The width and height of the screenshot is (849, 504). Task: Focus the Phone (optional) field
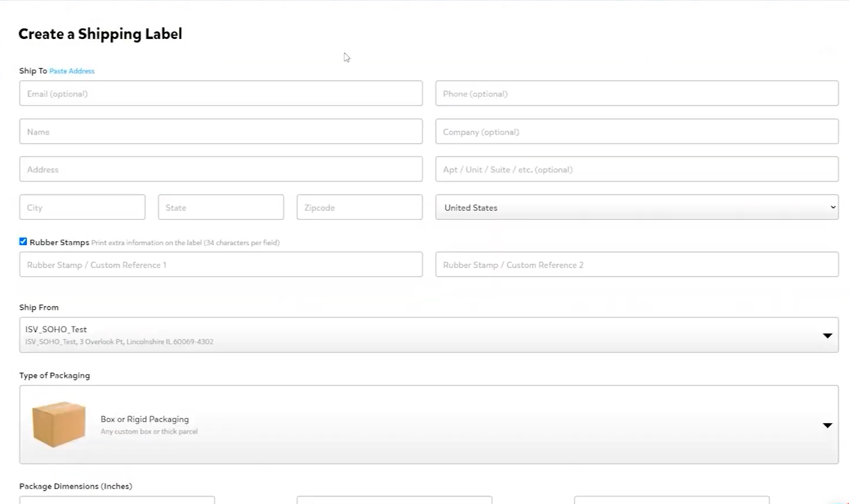pos(636,93)
